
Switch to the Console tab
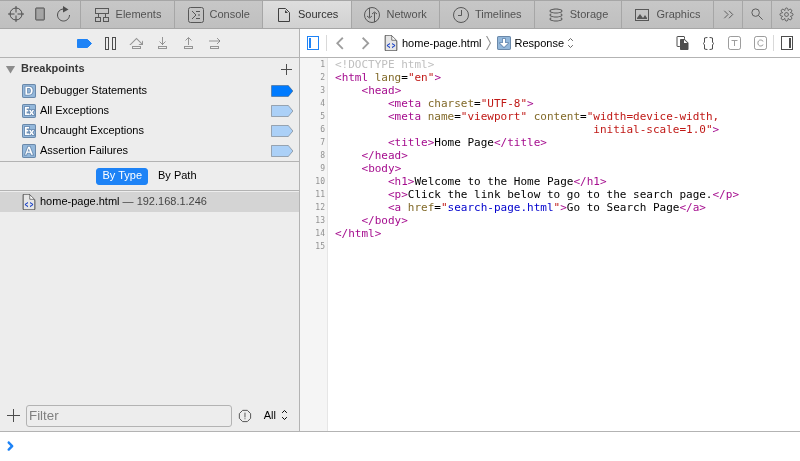tap(219, 14)
